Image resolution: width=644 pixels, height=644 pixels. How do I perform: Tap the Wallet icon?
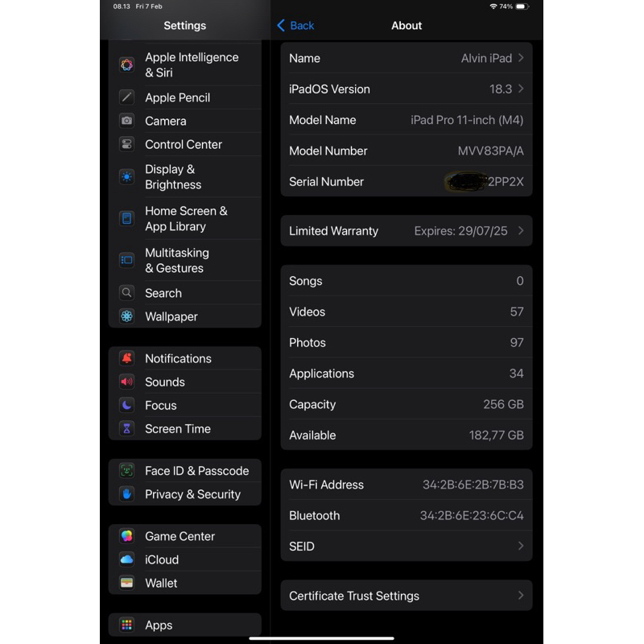(126, 583)
